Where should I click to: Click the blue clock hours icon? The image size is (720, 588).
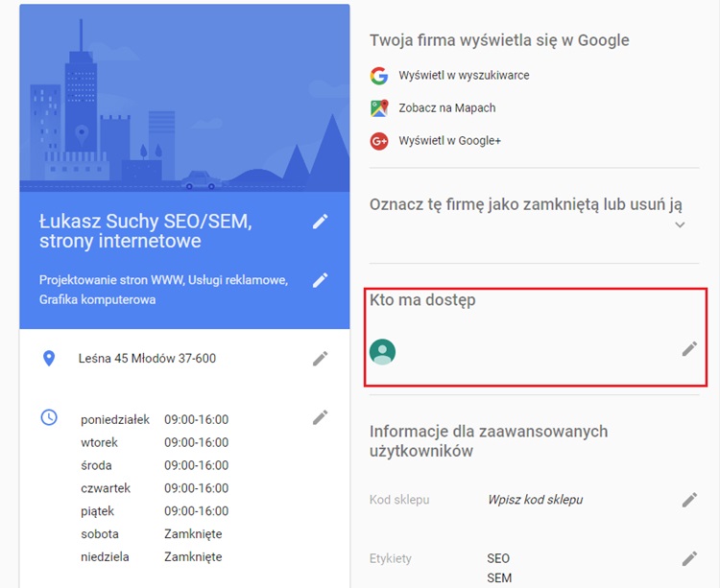pyautogui.click(x=49, y=418)
